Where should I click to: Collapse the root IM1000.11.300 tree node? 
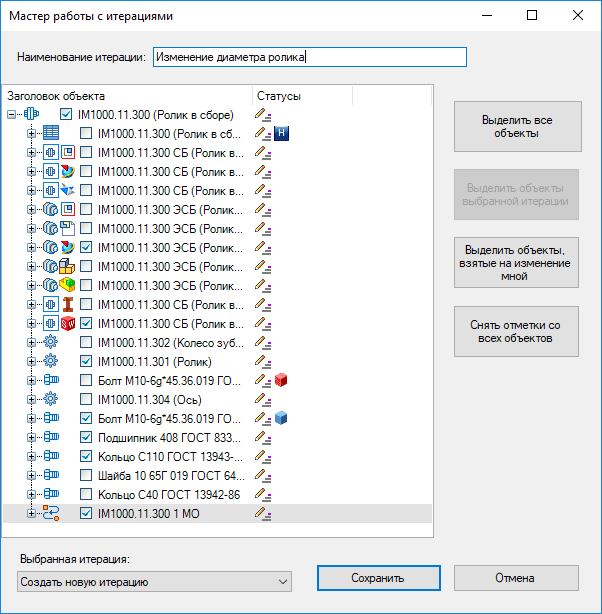12,114
